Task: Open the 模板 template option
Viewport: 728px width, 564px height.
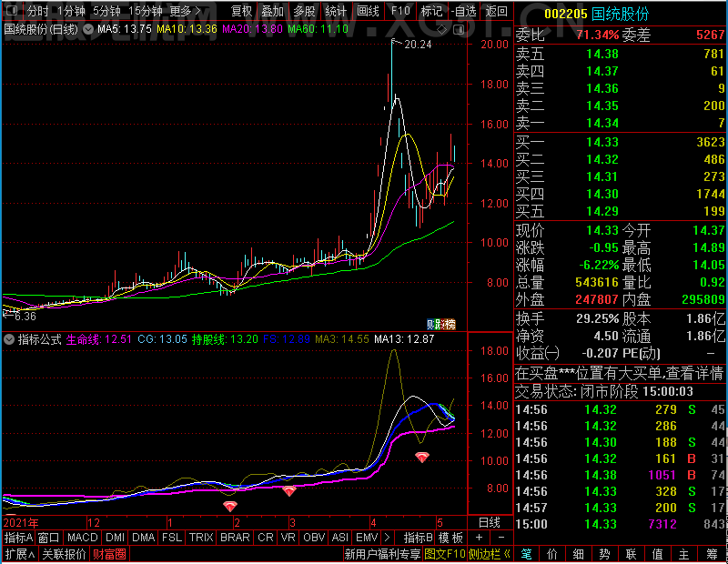Action: pos(450,538)
